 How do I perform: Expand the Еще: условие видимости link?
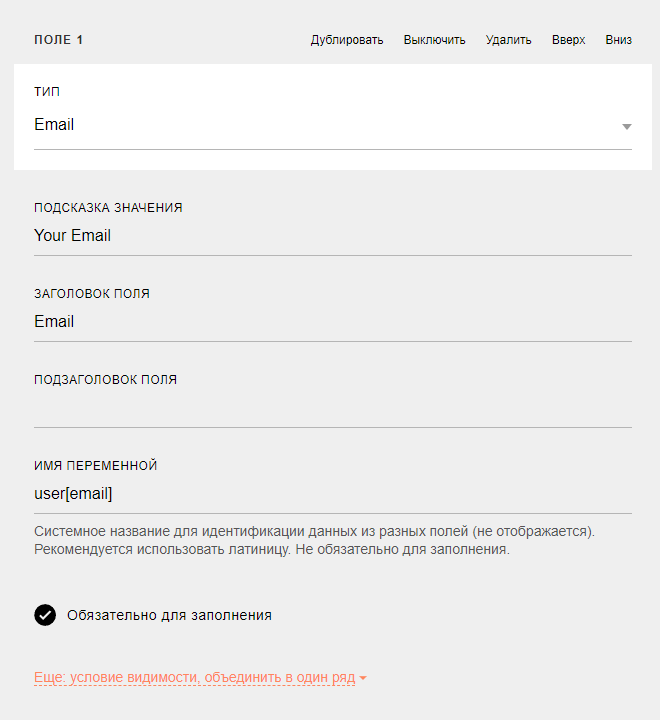click(x=195, y=677)
